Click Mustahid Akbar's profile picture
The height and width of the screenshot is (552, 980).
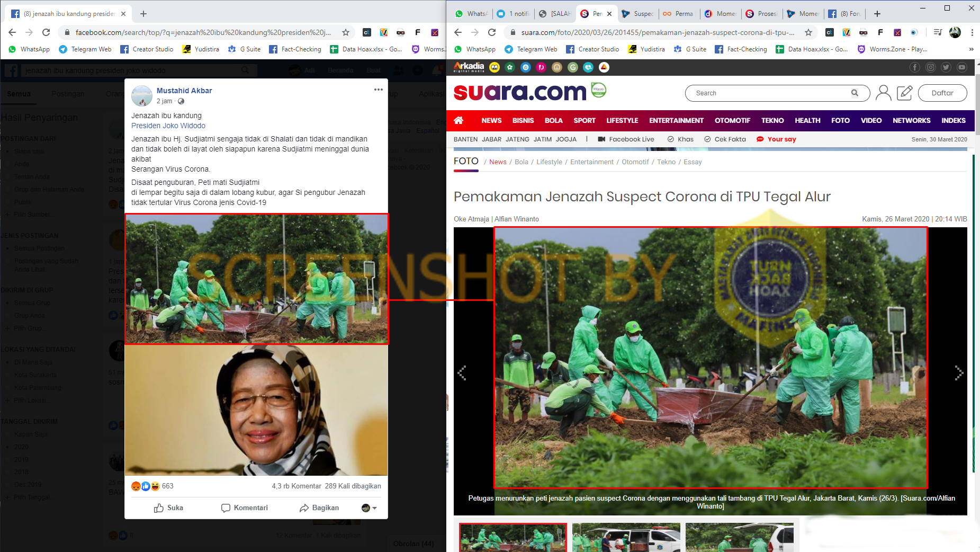coord(142,96)
